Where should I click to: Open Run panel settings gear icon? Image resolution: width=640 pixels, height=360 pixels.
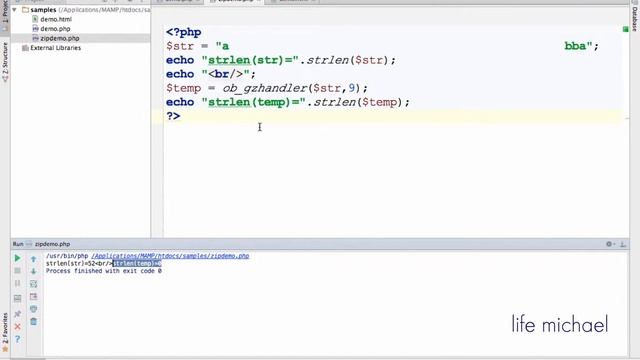point(609,244)
